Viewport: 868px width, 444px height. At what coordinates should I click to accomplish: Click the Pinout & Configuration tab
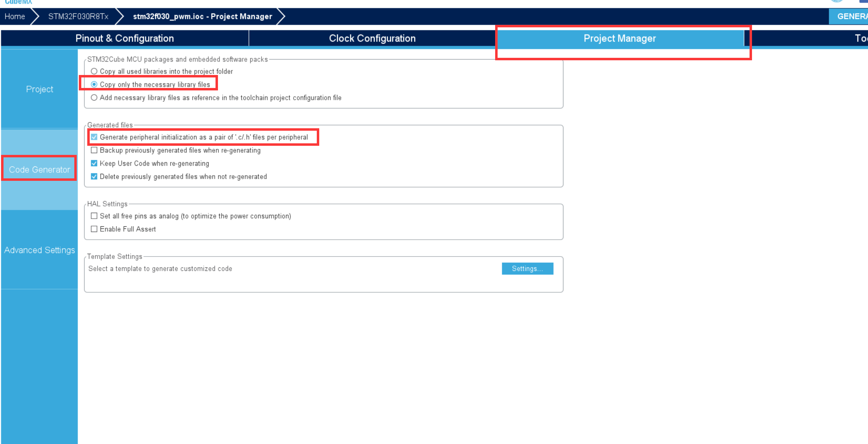[x=124, y=38]
